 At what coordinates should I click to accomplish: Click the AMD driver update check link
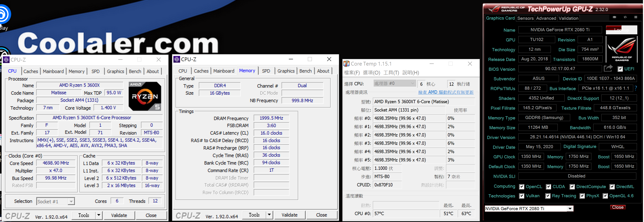446,92
